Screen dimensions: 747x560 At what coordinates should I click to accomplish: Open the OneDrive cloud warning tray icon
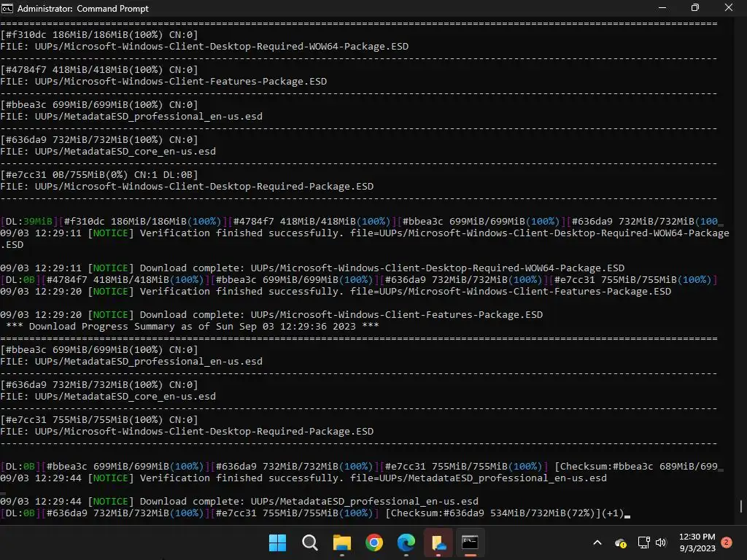pyautogui.click(x=620, y=542)
